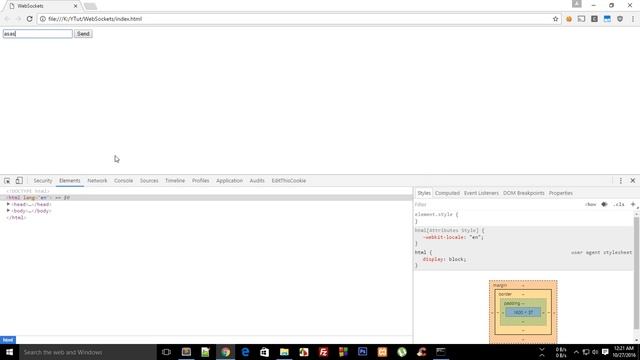Click the html breadcrumb at DevTools bottom
The width and height of the screenshot is (640, 360).
tap(8, 340)
